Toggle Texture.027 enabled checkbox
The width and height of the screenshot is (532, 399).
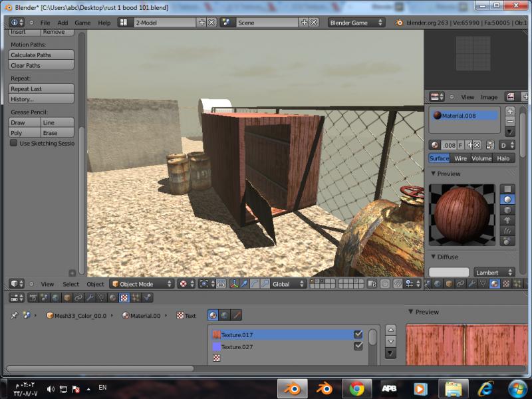[358, 346]
